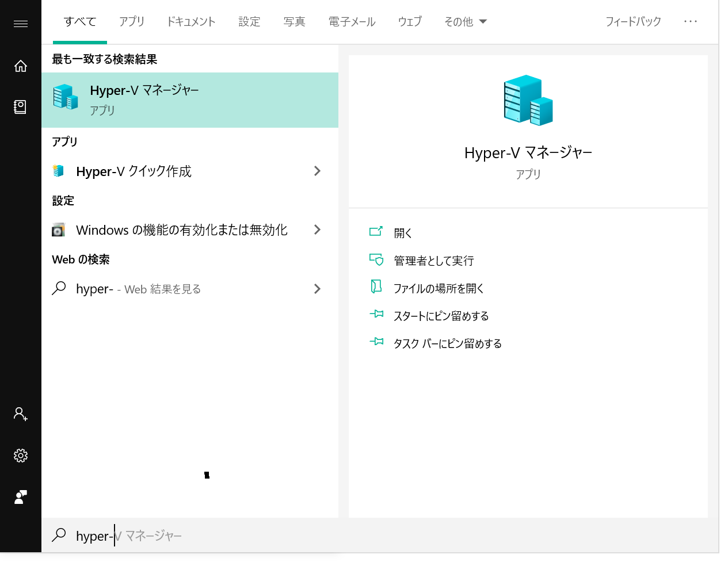Click the Hyper-V マネージャー title in preview pane
728x562 pixels.
tap(528, 152)
